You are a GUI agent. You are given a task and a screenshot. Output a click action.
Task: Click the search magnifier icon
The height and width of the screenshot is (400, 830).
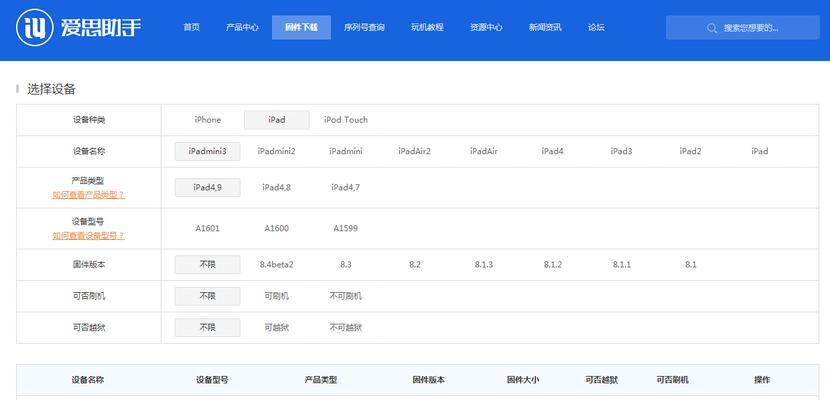(712, 28)
